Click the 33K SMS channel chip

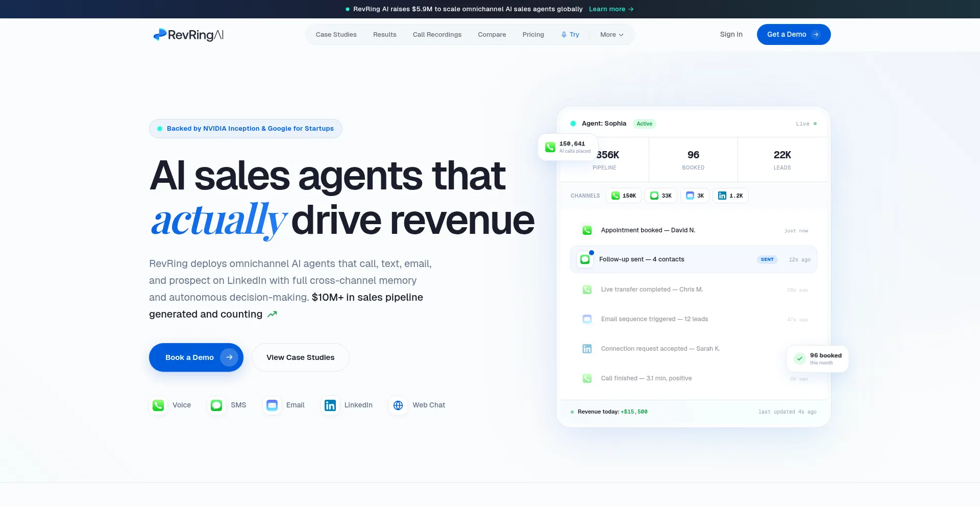661,196
